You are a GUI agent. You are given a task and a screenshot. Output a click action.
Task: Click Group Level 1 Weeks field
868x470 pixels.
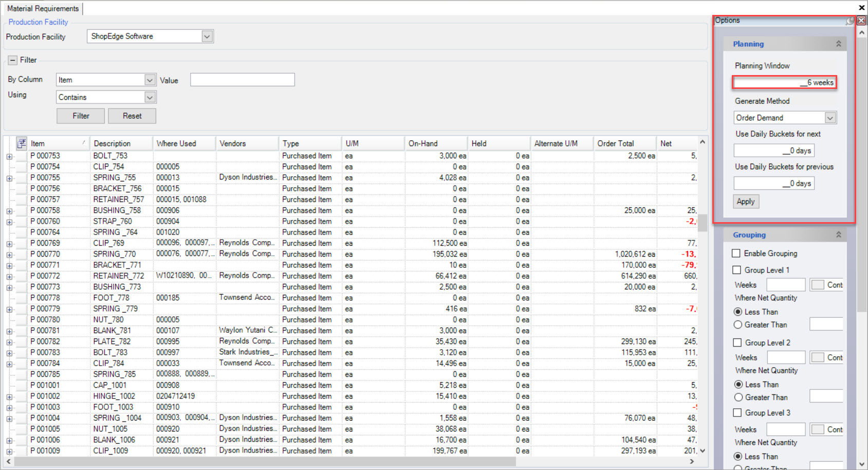786,285
